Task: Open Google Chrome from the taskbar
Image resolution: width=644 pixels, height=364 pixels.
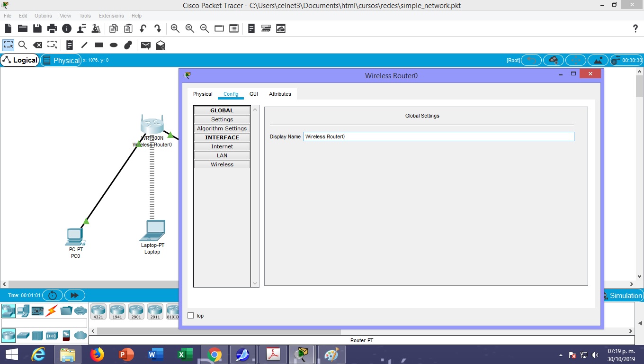Action: [x=214, y=355]
